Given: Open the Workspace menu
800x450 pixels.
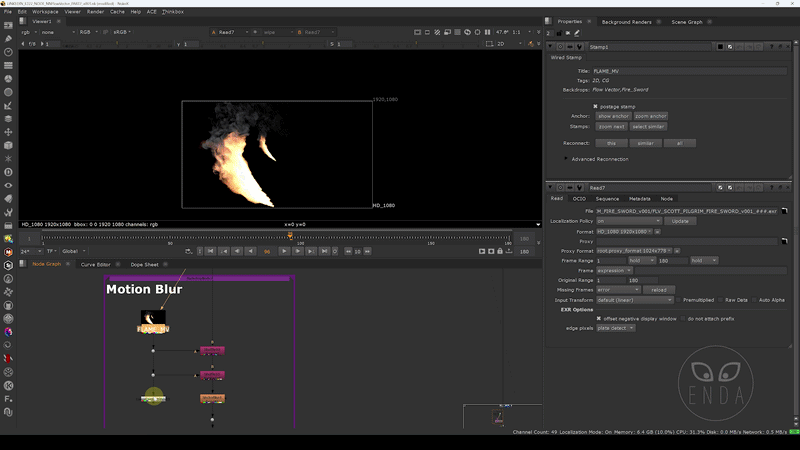Looking at the screenshot, I should click(x=45, y=12).
